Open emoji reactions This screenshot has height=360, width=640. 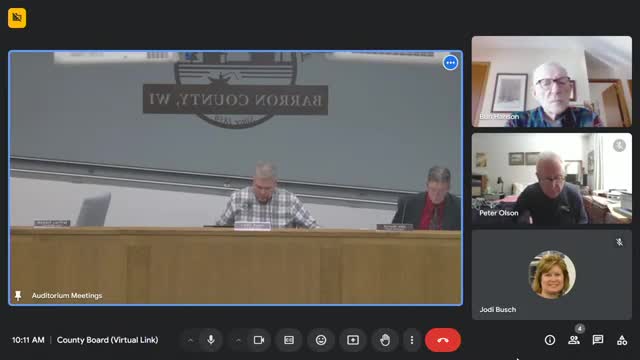tap(321, 340)
